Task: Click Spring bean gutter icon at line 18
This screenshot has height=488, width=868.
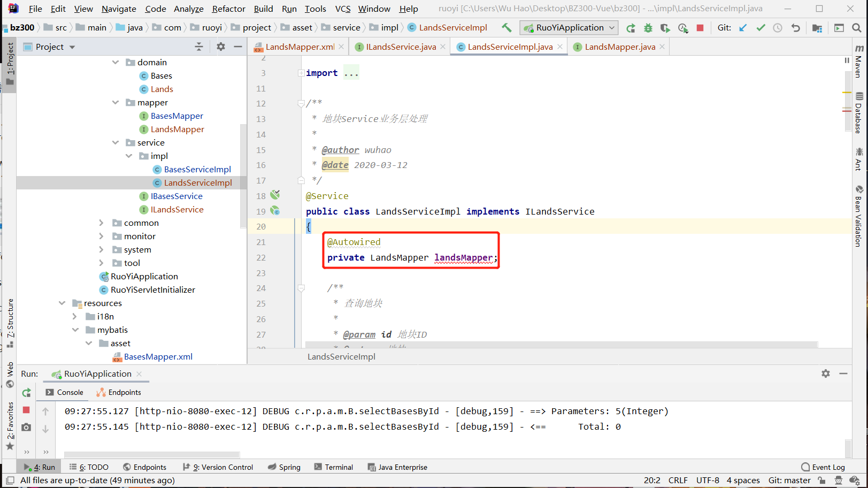Action: tap(275, 195)
